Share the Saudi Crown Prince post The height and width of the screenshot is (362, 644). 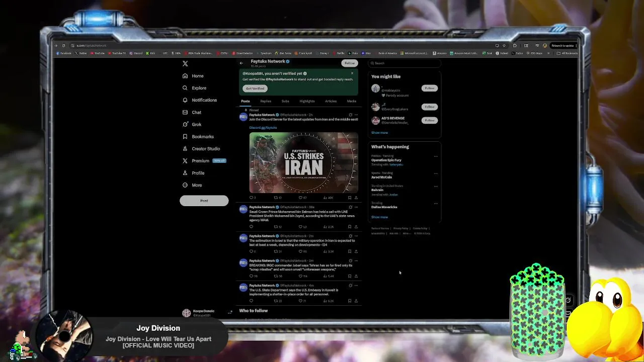pyautogui.click(x=356, y=227)
